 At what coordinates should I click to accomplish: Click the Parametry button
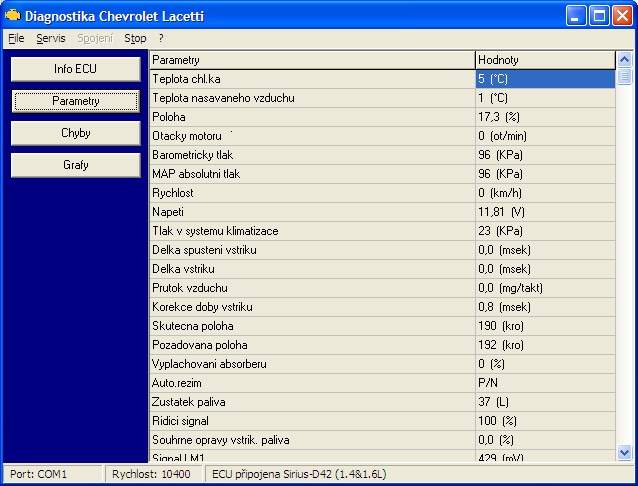pyautogui.click(x=76, y=101)
